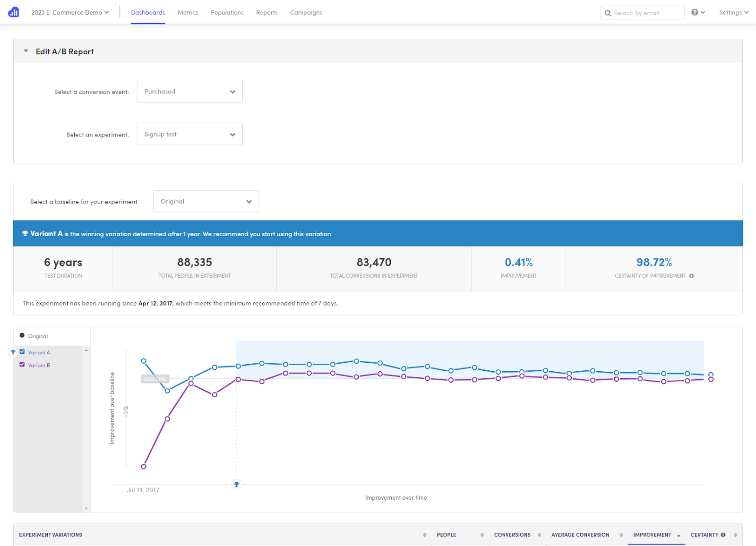
Task: Click the magnifying glass search icon
Action: (x=609, y=13)
